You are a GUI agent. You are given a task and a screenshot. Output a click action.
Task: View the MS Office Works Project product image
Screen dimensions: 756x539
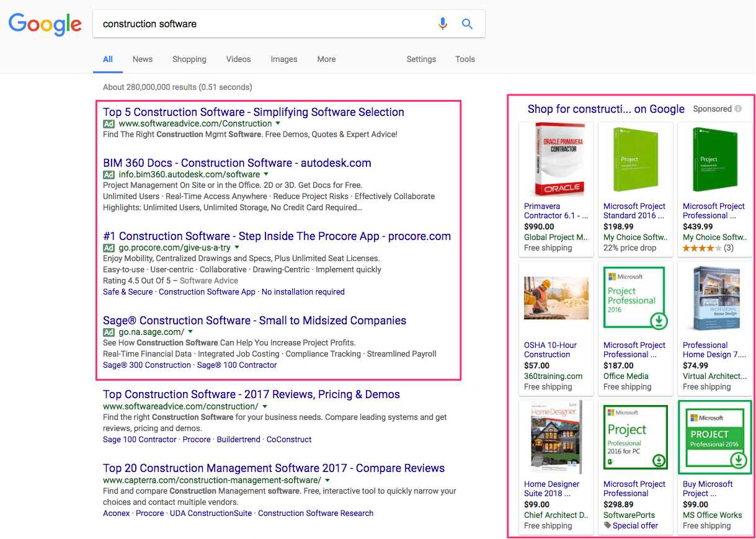coord(714,437)
